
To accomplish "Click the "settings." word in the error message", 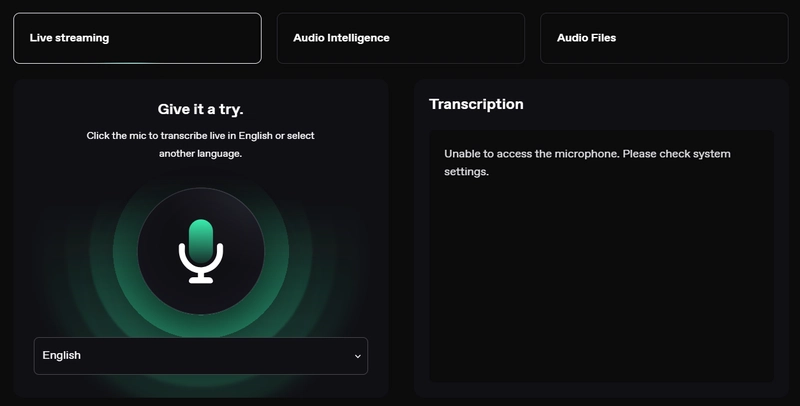I will 466,172.
